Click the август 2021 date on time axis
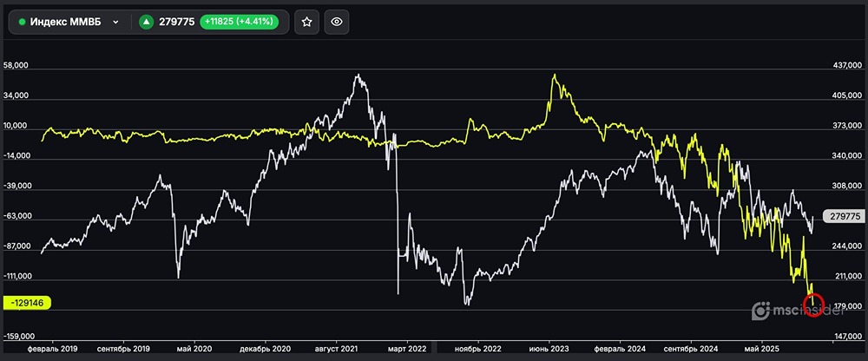 pos(336,349)
